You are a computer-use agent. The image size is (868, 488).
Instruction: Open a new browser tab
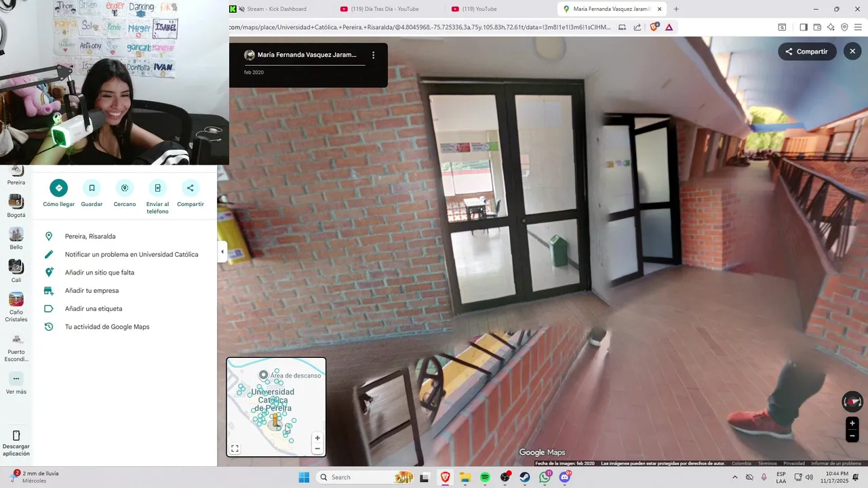(x=676, y=9)
